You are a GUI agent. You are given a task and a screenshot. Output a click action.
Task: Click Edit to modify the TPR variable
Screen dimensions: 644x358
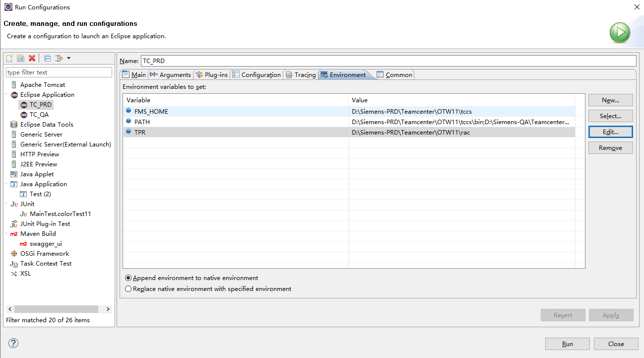pos(610,132)
